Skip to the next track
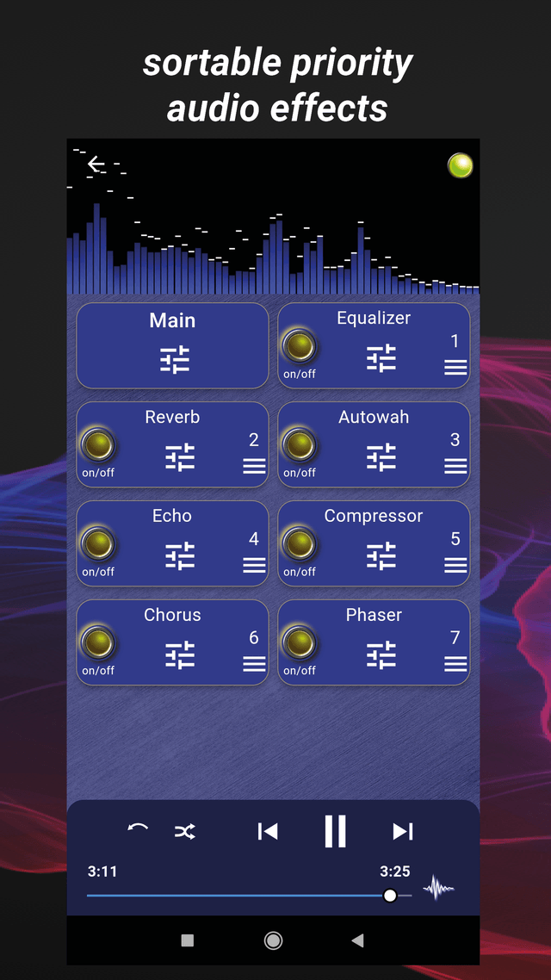 tap(402, 831)
